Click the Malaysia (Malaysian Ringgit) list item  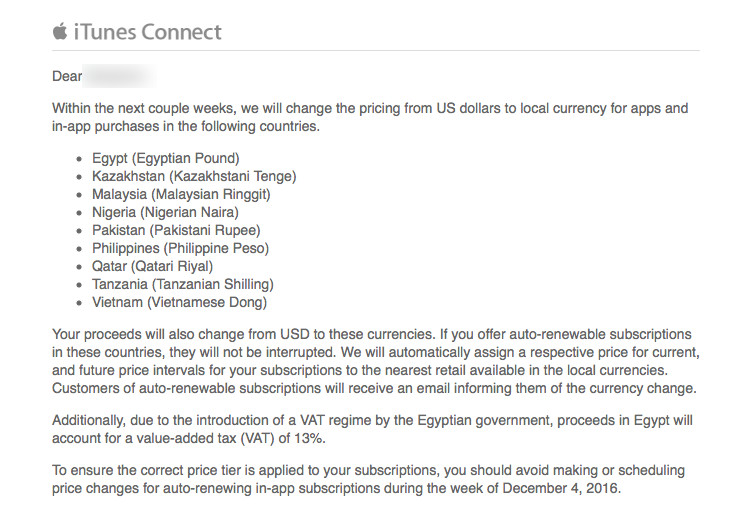point(180,194)
